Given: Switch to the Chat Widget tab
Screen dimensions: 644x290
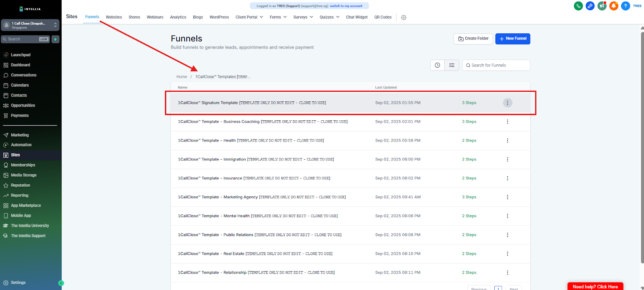Looking at the screenshot, I should (x=357, y=17).
